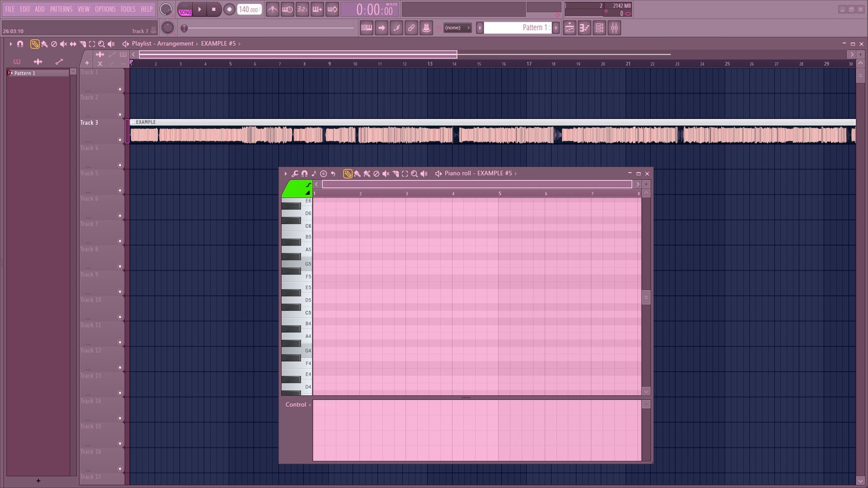Add a new pattern with plus button

[556, 28]
